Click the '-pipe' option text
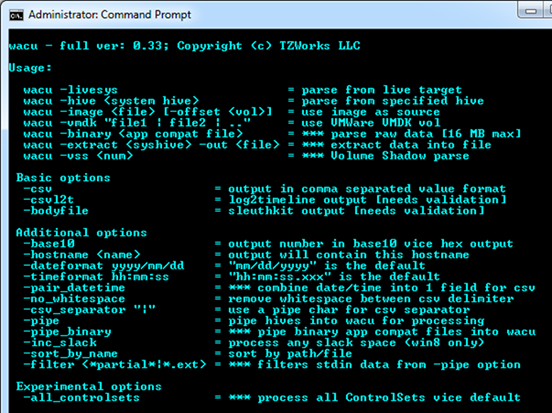The image size is (552, 413). [41, 321]
